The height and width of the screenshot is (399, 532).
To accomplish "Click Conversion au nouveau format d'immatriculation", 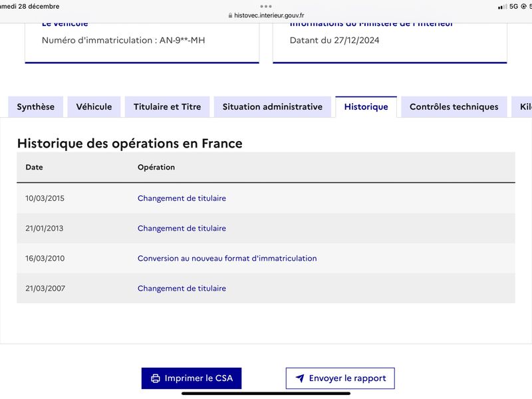I will pyautogui.click(x=227, y=258).
